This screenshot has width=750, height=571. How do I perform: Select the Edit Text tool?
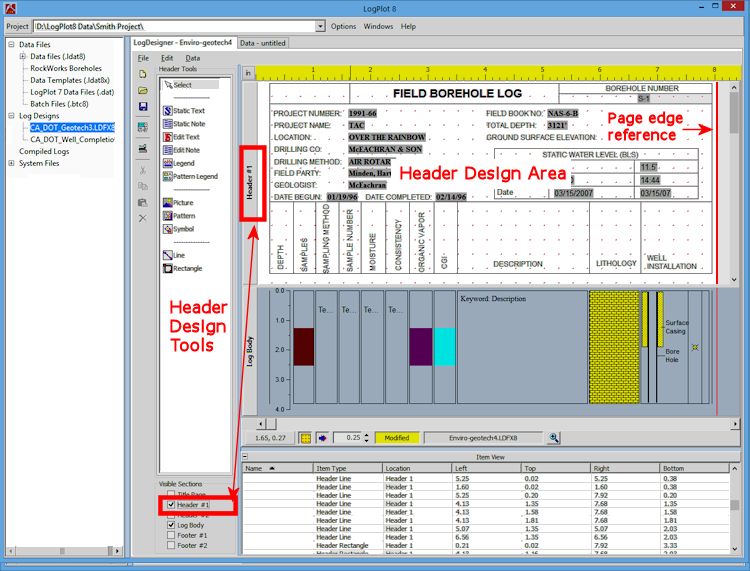coord(181,137)
